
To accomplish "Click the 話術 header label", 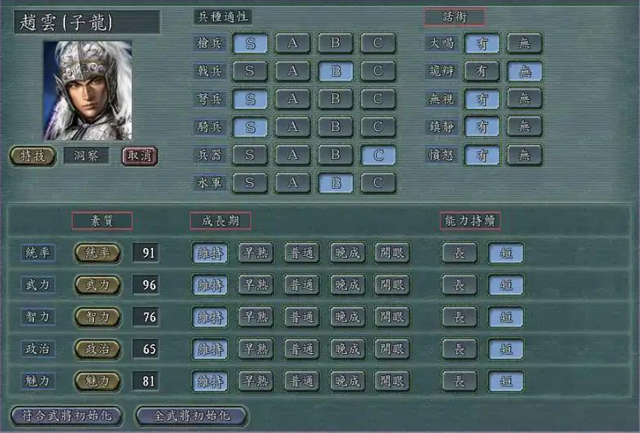I will click(455, 17).
